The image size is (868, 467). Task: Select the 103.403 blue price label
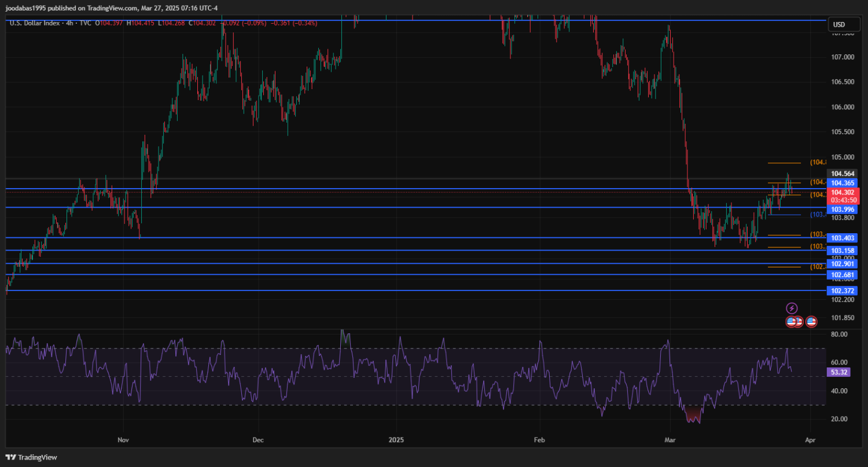pos(842,238)
